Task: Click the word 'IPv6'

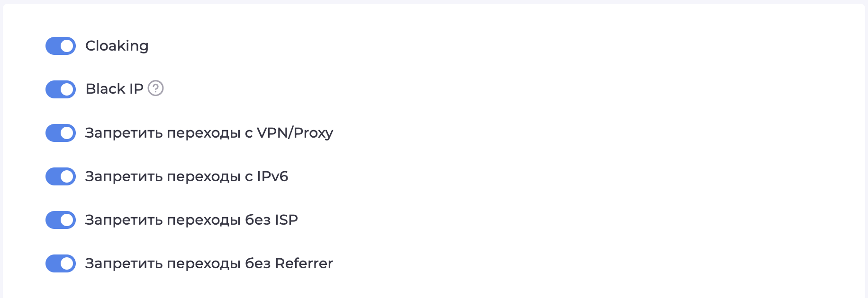Action: (272, 176)
